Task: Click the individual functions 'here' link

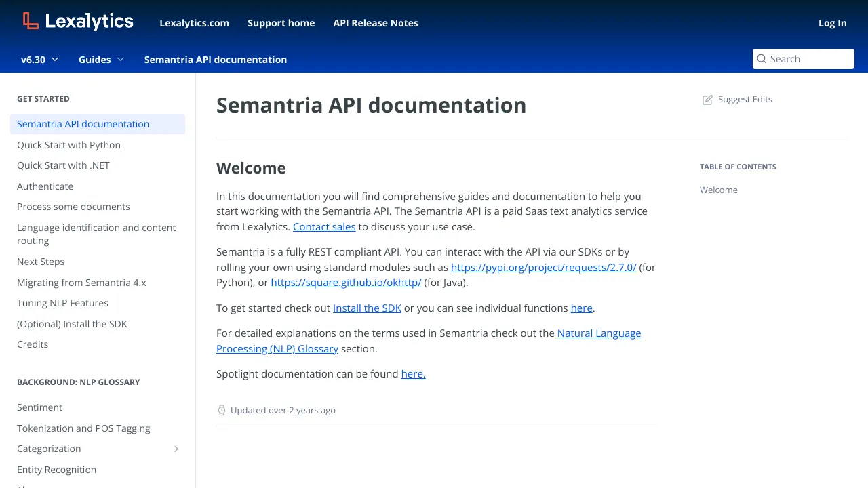Action: [582, 308]
